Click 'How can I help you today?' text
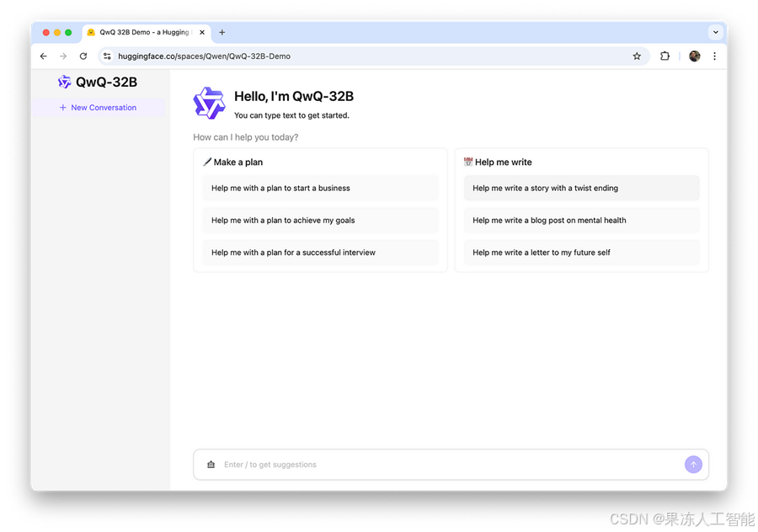The image size is (758, 532). [246, 137]
